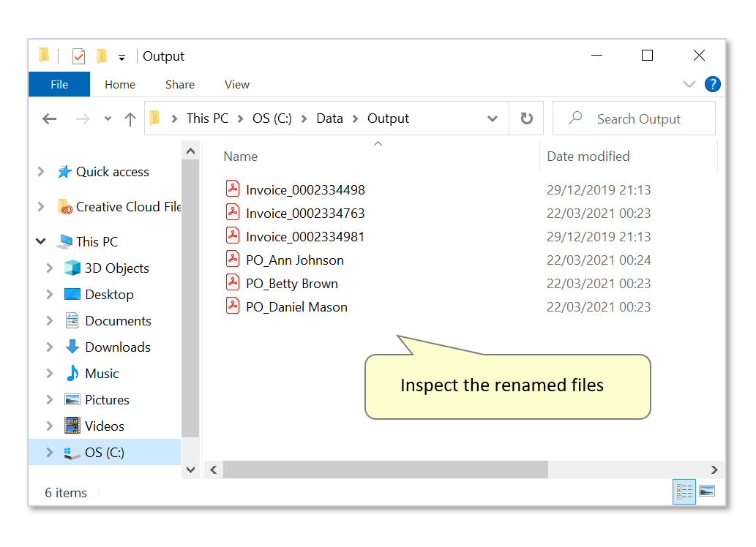
Task: Click the This PC breadcrumb segment
Action: [x=207, y=118]
